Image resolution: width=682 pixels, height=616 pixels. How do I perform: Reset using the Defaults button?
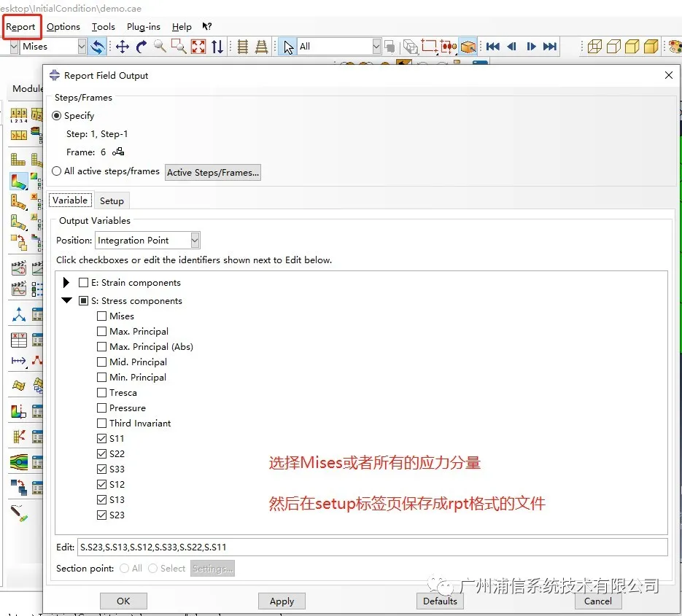[x=440, y=601]
